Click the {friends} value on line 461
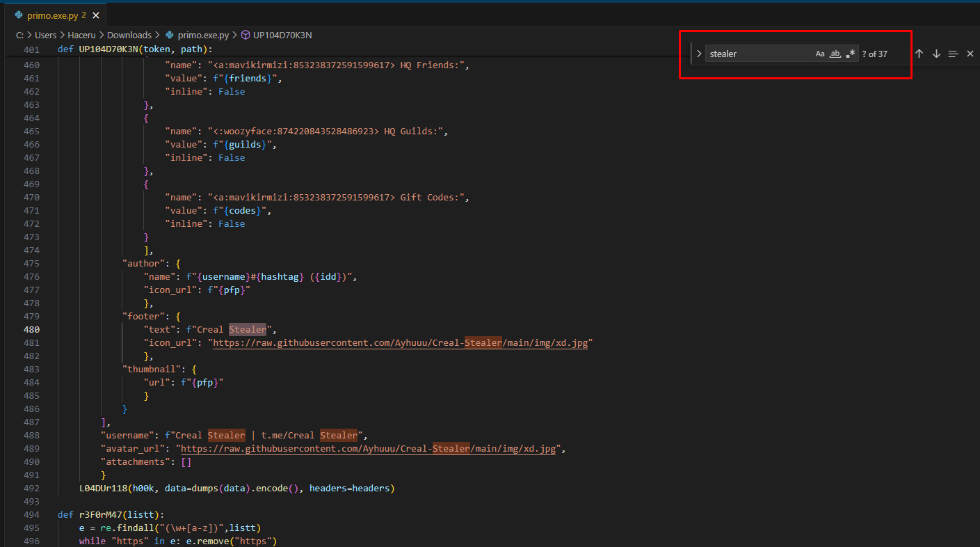The width and height of the screenshot is (980, 547). pyautogui.click(x=248, y=78)
